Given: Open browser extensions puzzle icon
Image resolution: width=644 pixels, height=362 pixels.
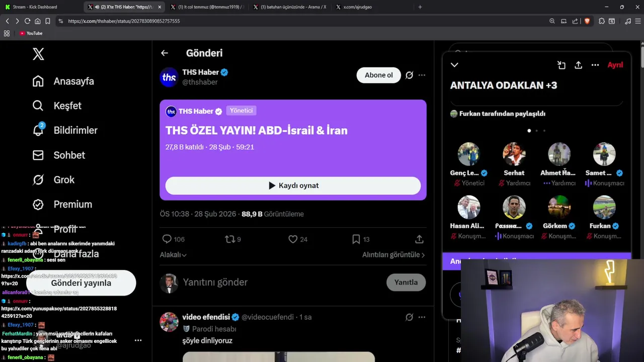Looking at the screenshot, I should pos(602,21).
